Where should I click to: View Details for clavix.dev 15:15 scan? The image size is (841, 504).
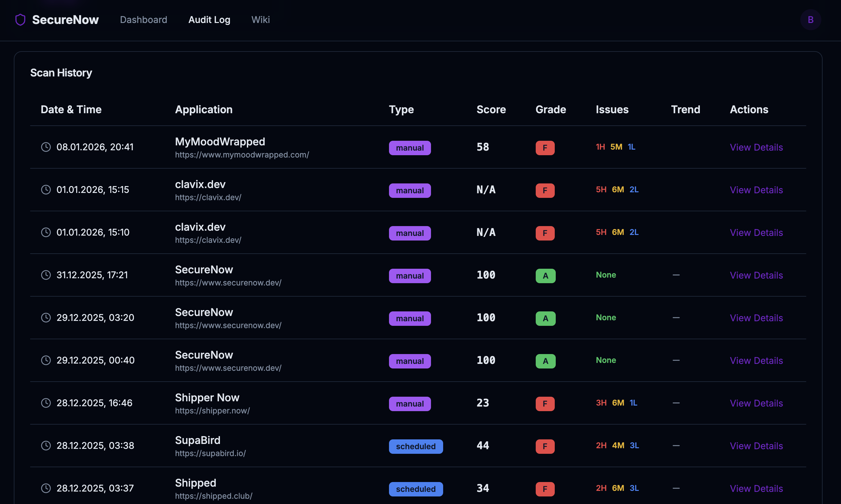756,190
